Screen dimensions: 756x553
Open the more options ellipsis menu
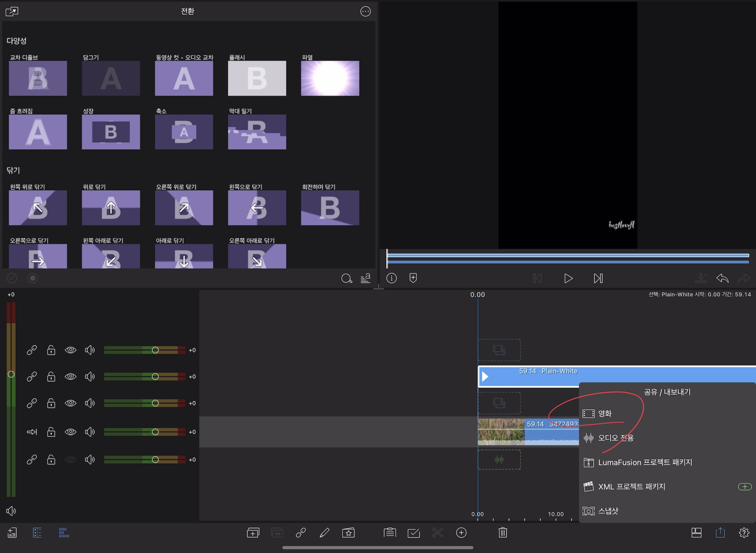[365, 12]
